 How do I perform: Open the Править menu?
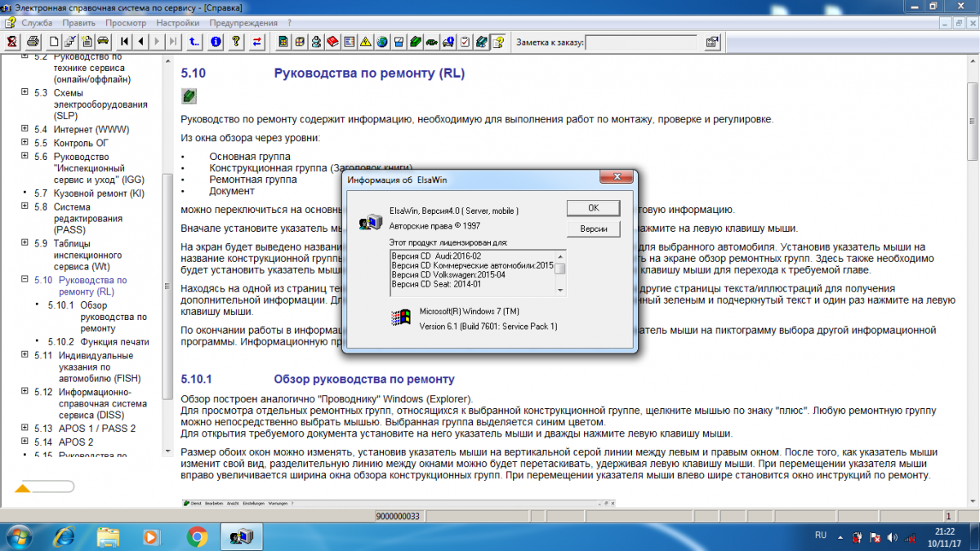pyautogui.click(x=78, y=23)
